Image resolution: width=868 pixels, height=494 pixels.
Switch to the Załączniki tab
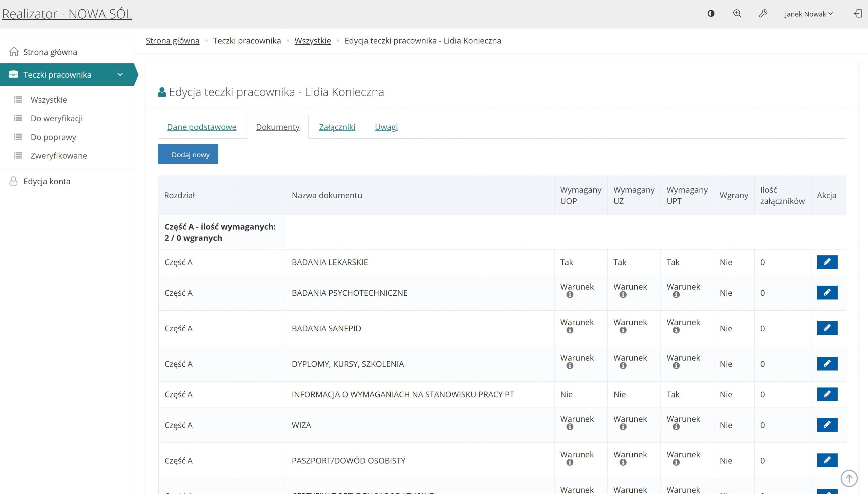(337, 127)
